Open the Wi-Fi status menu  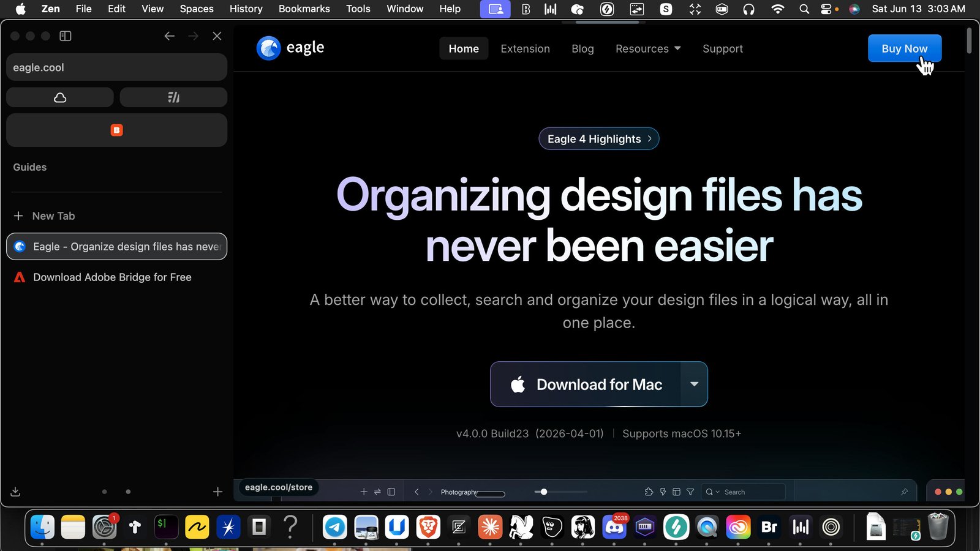[777, 9]
